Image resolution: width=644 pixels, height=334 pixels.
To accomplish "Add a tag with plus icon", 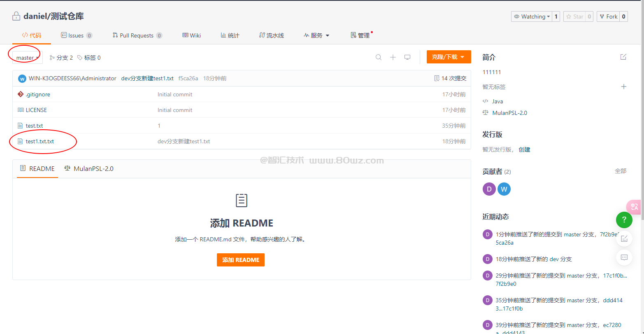I will tap(623, 86).
